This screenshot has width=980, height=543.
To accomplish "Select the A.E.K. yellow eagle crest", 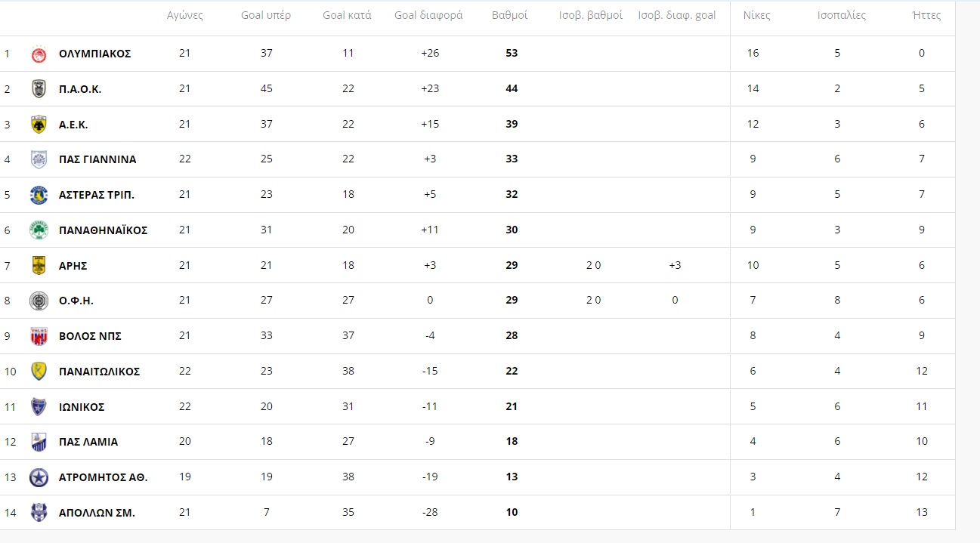I will point(39,125).
